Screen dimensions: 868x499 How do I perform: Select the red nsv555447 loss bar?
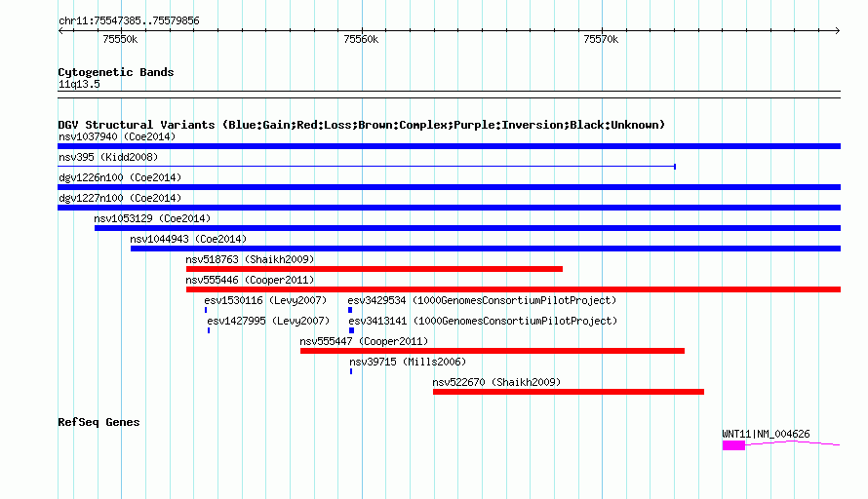(493, 351)
